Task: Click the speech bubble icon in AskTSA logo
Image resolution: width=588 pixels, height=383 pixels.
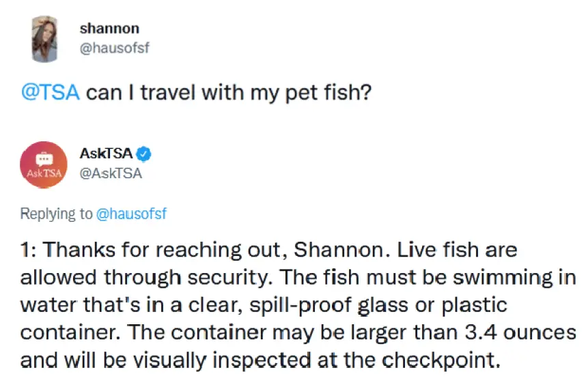Action: click(44, 158)
